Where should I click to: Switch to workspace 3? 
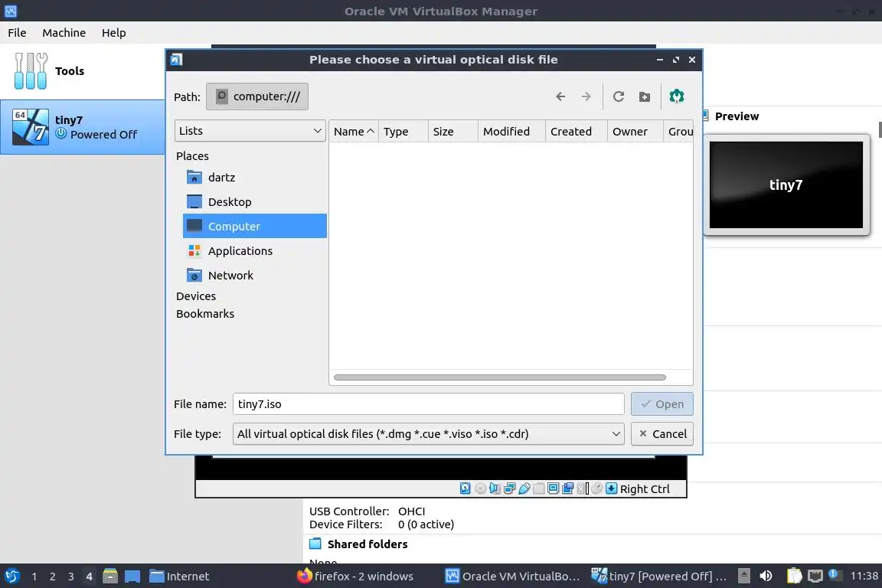pos(71,577)
